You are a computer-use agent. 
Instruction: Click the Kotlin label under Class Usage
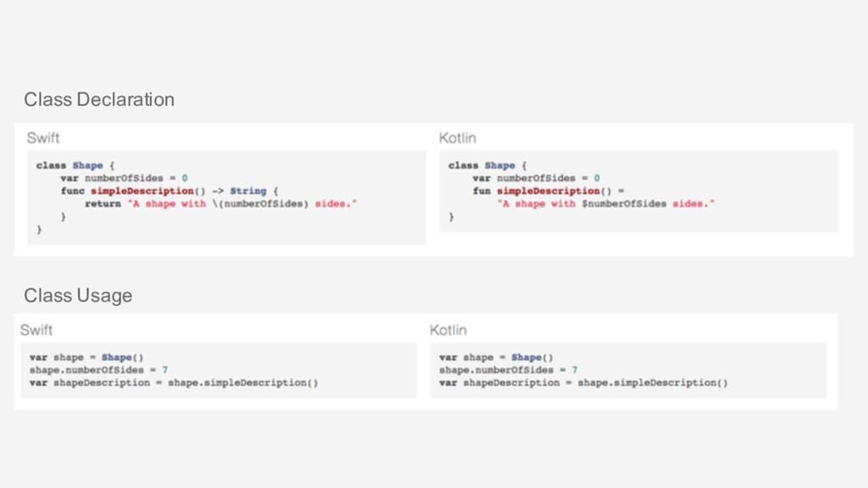coord(448,330)
